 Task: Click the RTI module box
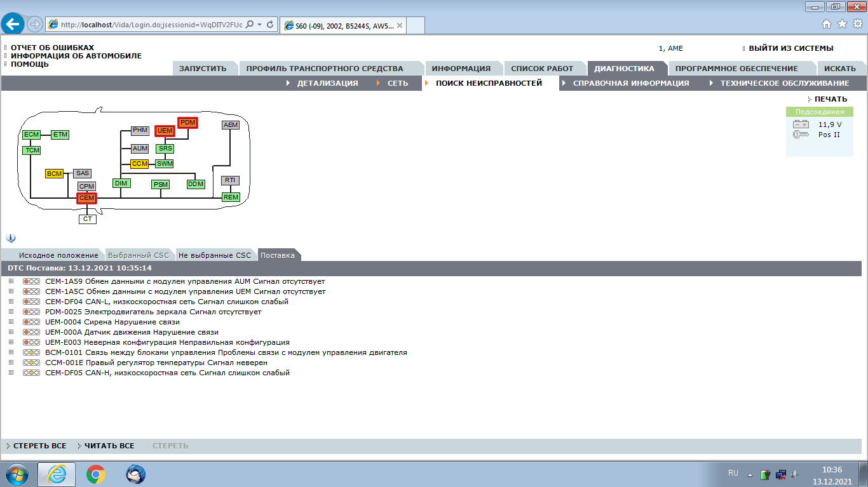click(231, 180)
